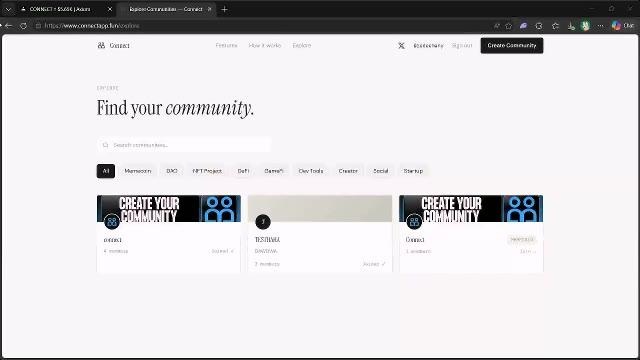Open the TESTHAHA card's blank banner
This screenshot has height=360, width=640.
320,209
